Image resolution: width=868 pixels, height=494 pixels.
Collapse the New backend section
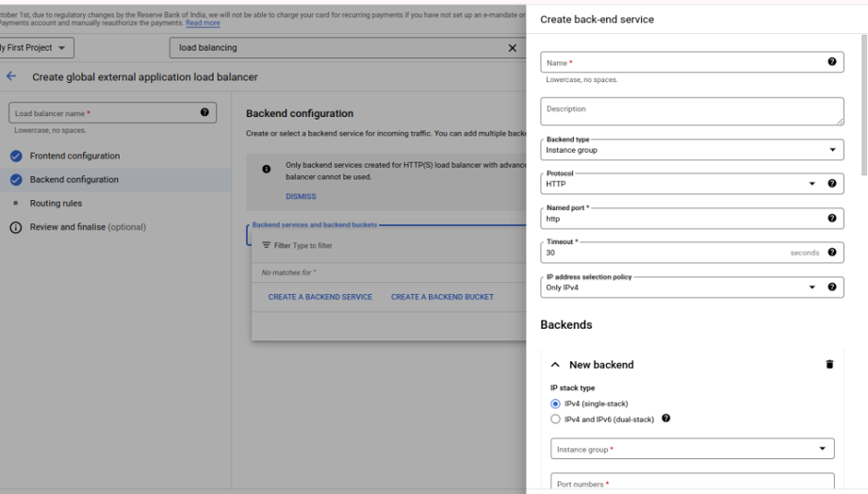[x=555, y=365]
